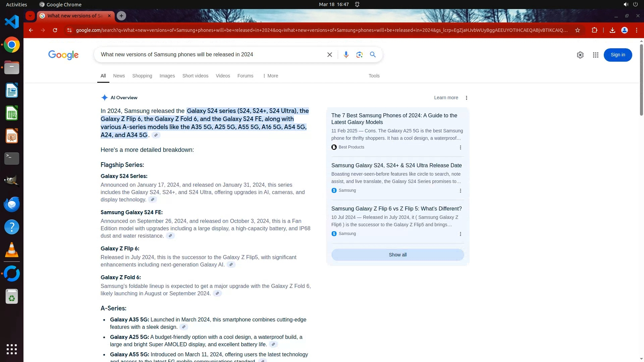Viewport: 644px width, 362px height.
Task: Open Chrome extensions puzzle icon
Action: [x=594, y=30]
